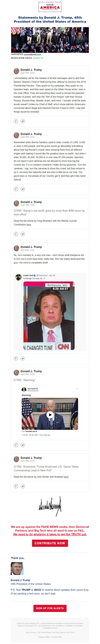Tweet the J.D. Vance poll post
The width and height of the screenshot is (100, 644).
pos(23,486)
